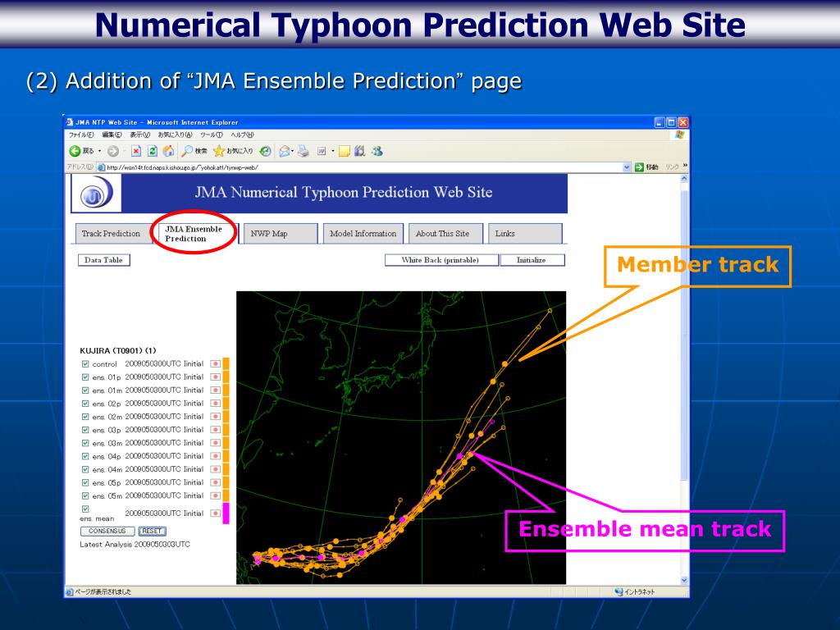840x630 pixels.
Task: Open the View menu (表示)
Action: click(139, 135)
